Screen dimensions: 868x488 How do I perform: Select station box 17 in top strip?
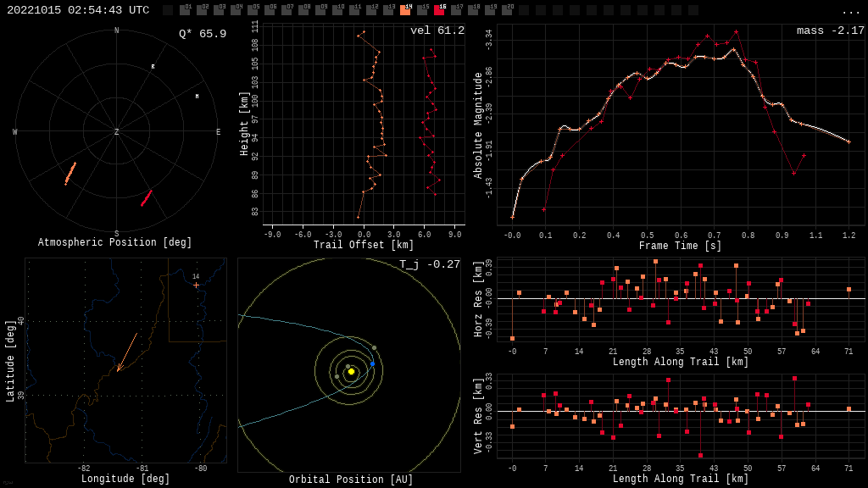[457, 10]
